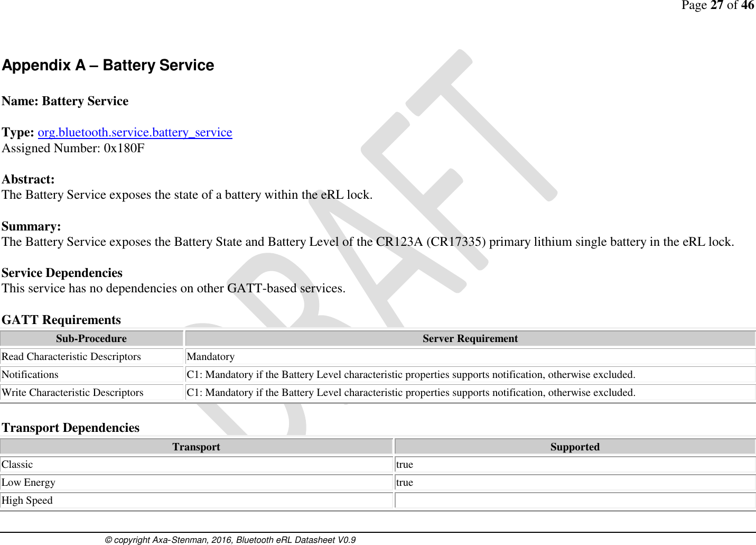Viewport: 756px width, 545px height.
Task: Click the 'no dependencies on other GATT-based services' sentence
Action: (x=173, y=288)
